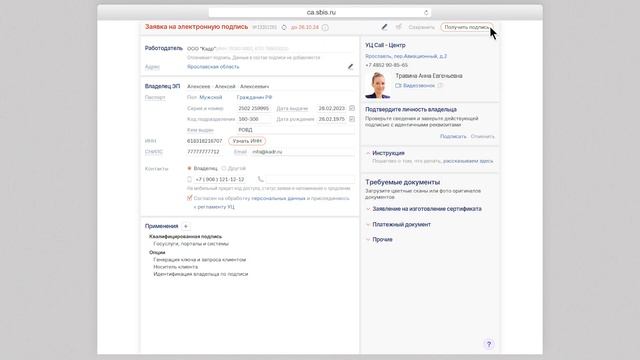This screenshot has width=640, height=360.
Task: Click Email field info@kadr.ru
Action: click(302, 152)
